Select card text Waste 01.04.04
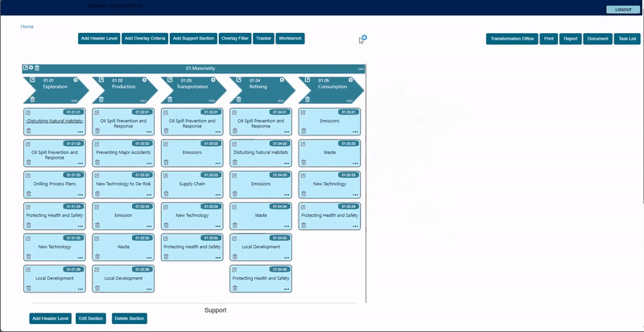This screenshot has height=332, width=644. coord(261,215)
